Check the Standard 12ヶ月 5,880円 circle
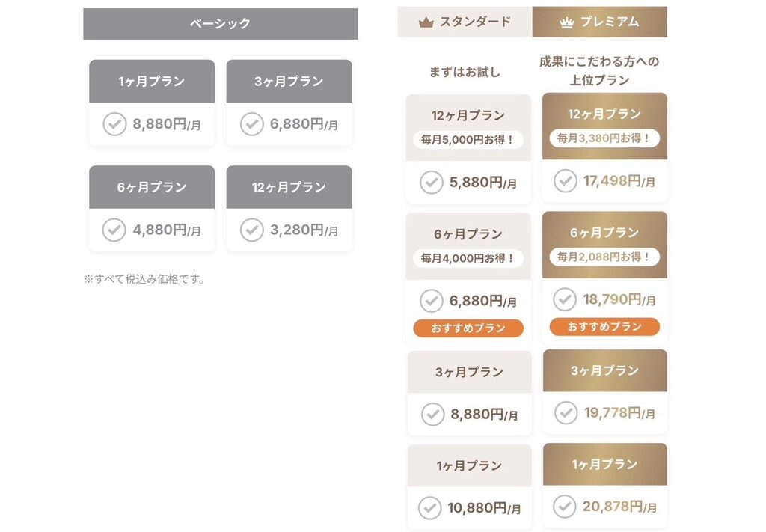The image size is (766, 532). point(432,183)
